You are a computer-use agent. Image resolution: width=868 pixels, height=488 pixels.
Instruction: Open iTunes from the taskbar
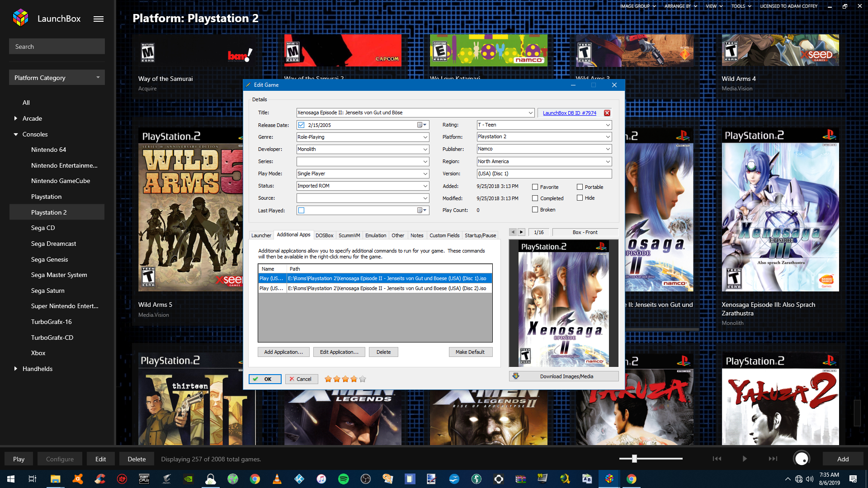tap(321, 479)
